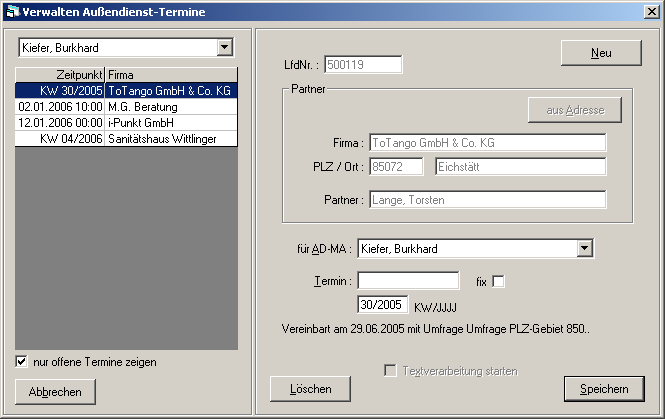
Task: Click the LfdNr. field showing 500119
Action: (x=363, y=65)
